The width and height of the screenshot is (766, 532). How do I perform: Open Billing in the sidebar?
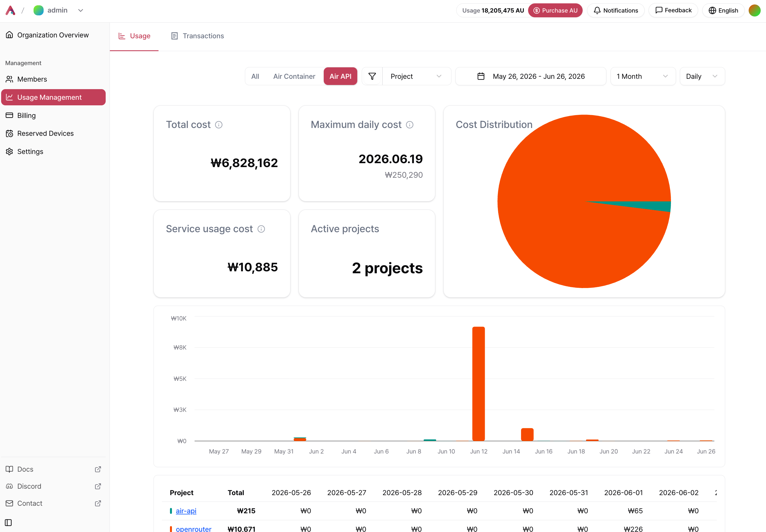[53, 115]
